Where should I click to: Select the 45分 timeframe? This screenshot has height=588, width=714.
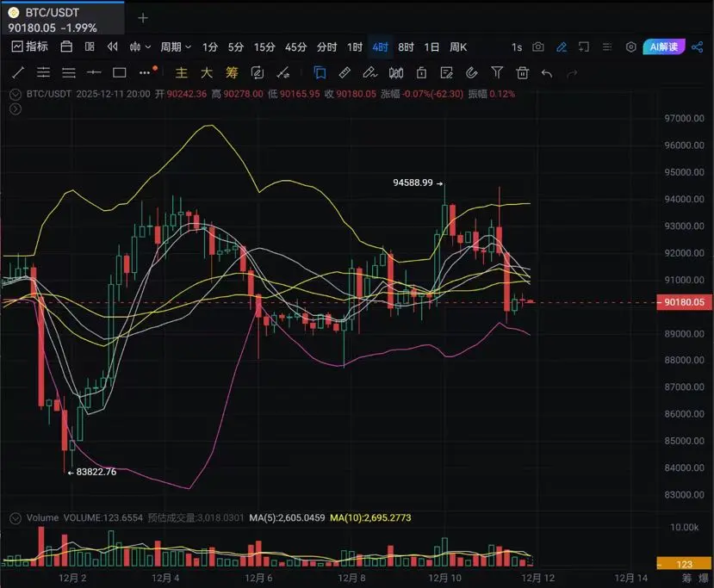tap(295, 46)
